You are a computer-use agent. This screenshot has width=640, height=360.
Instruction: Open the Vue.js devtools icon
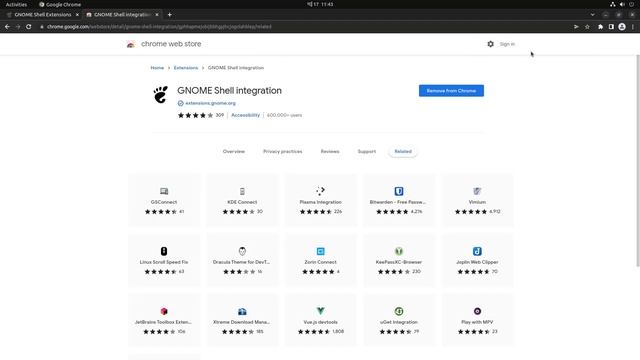(x=320, y=311)
